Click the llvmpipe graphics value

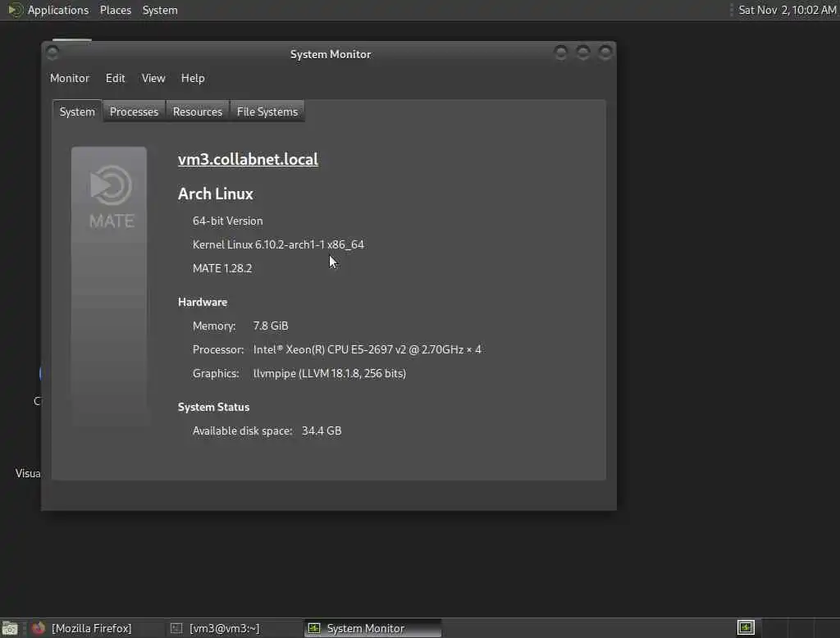[x=330, y=373]
